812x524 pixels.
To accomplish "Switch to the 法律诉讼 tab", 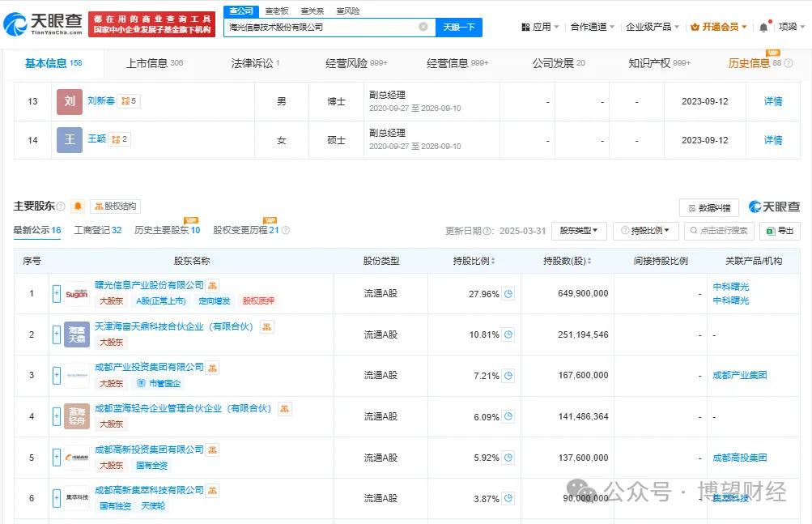I will (255, 63).
